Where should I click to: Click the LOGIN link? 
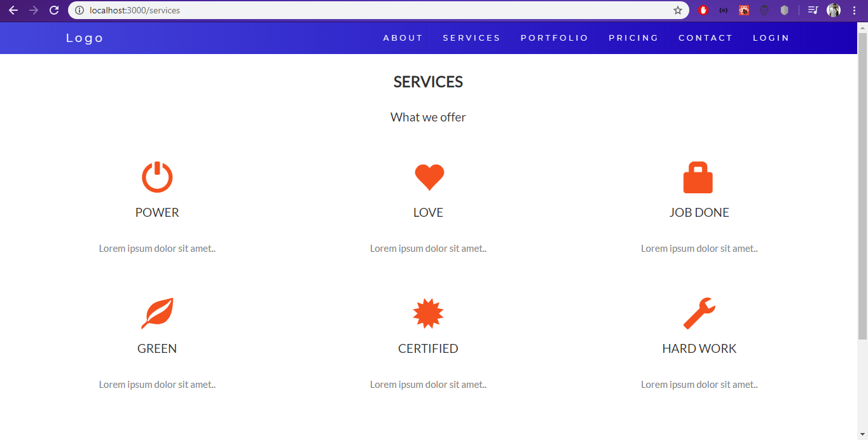pyautogui.click(x=771, y=38)
